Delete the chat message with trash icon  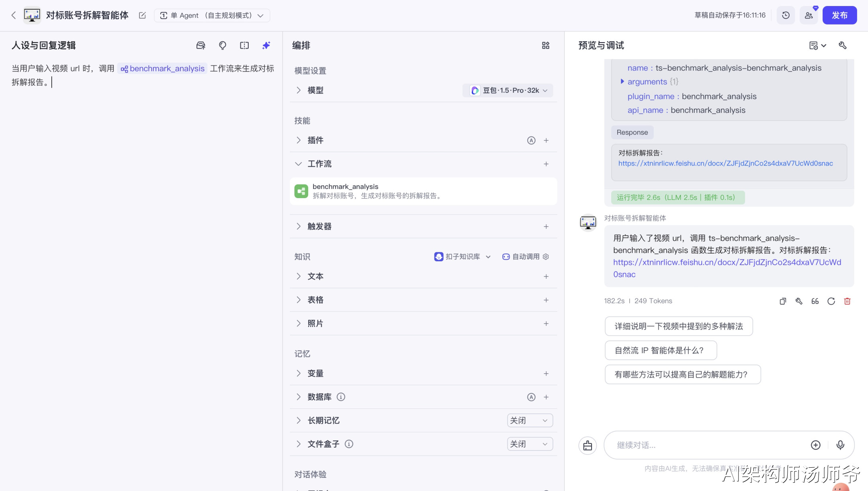pyautogui.click(x=847, y=301)
